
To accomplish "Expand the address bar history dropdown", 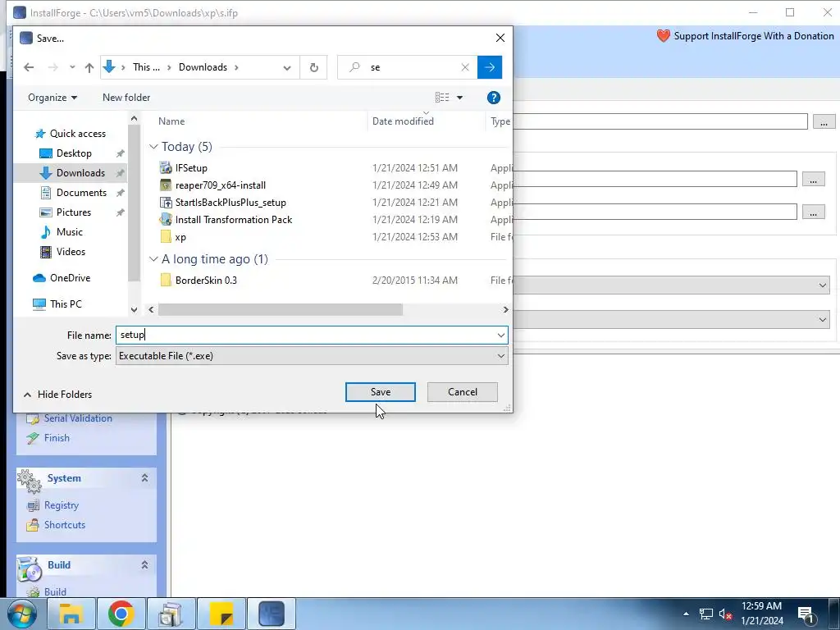I will (287, 67).
